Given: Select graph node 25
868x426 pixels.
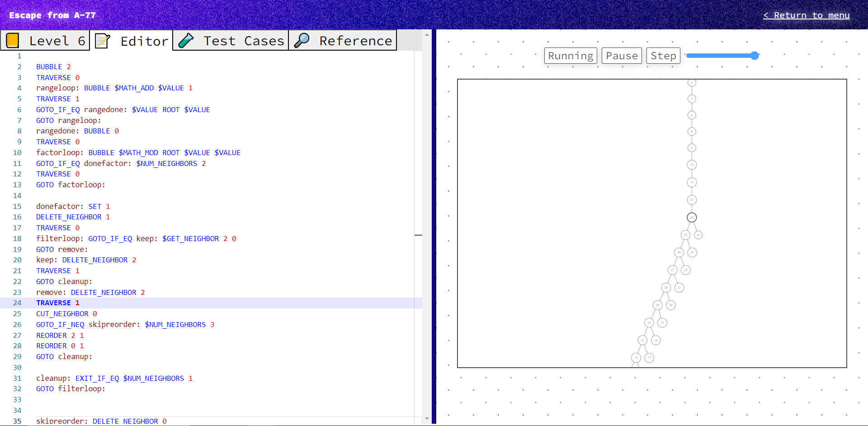Looking at the screenshot, I should point(685,235).
